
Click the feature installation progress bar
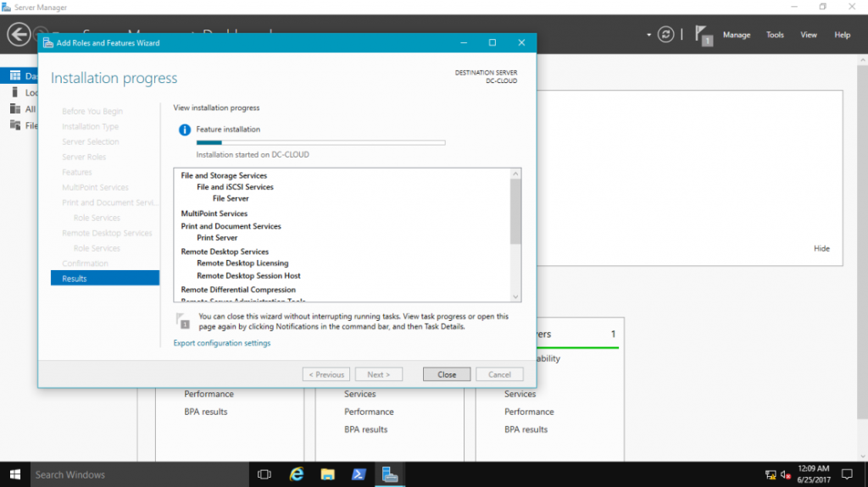[320, 143]
